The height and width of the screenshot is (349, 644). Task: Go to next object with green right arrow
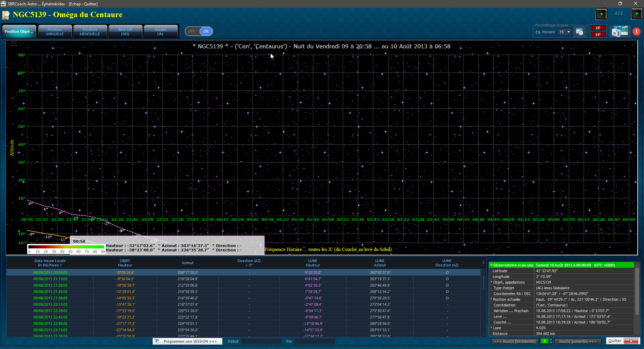point(636,14)
